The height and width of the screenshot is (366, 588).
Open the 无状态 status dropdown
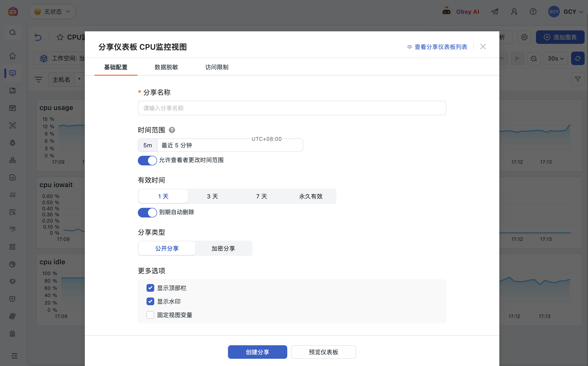coord(52,11)
